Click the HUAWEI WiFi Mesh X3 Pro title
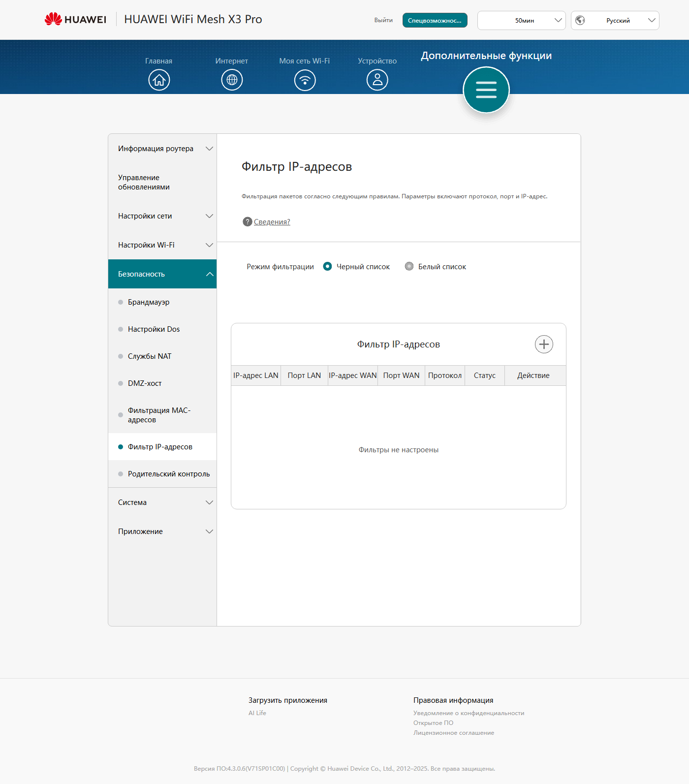Image resolution: width=689 pixels, height=784 pixels. 193,19
